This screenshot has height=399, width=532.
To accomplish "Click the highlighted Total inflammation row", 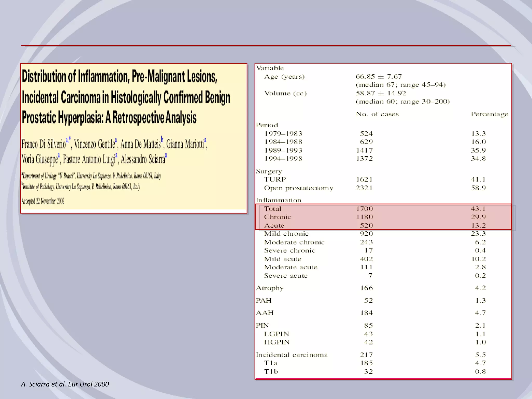I will [272, 209].
